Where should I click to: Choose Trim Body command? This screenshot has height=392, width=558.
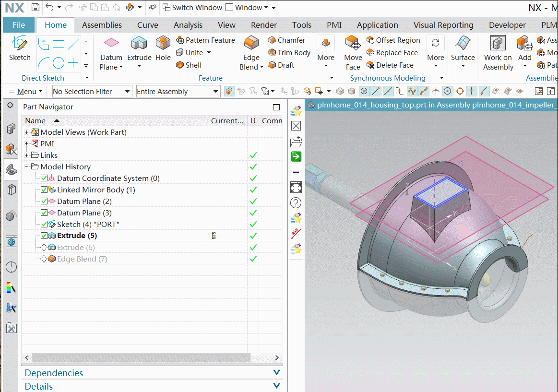tap(289, 53)
